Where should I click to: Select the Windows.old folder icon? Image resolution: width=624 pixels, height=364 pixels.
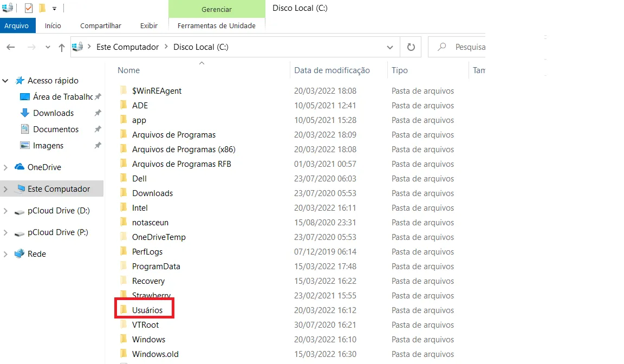pos(123,353)
